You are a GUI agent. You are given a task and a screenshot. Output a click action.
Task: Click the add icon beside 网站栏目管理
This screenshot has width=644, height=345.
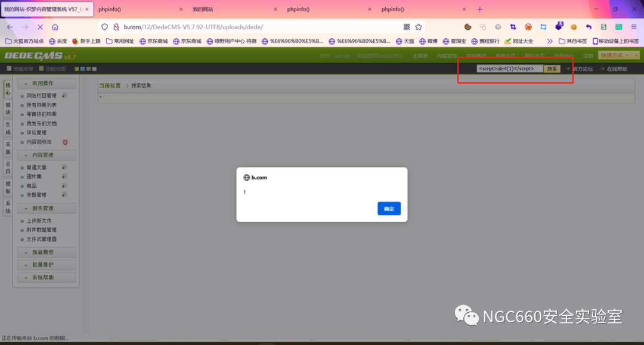pyautogui.click(x=64, y=95)
